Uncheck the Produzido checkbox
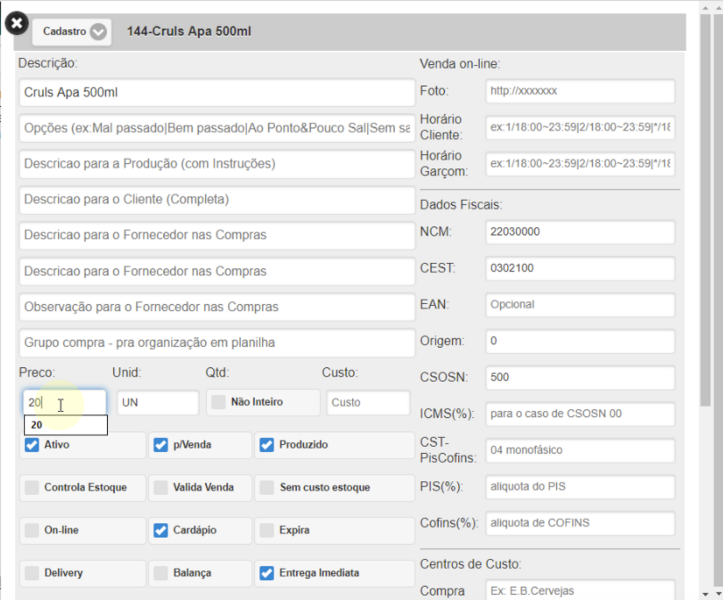The image size is (723, 600). (x=267, y=445)
